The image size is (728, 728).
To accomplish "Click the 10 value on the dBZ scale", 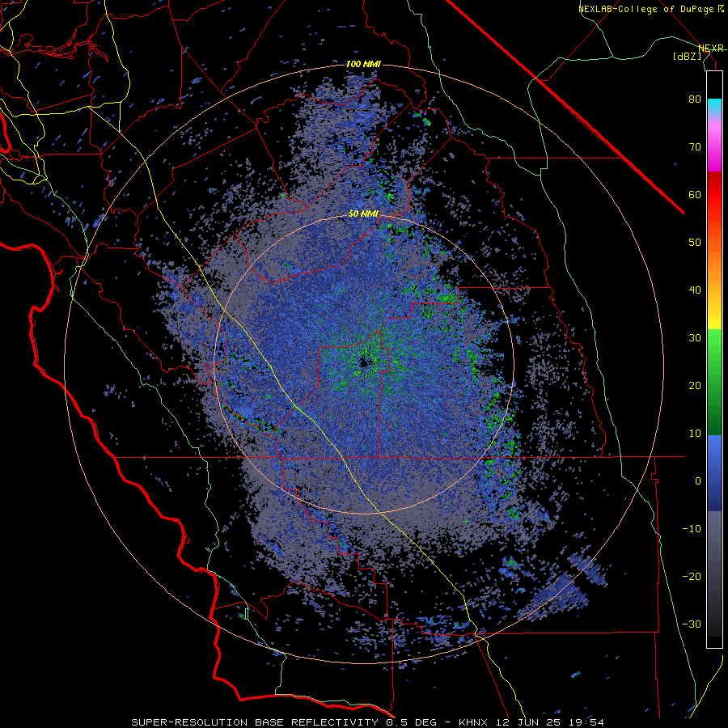I will [695, 434].
